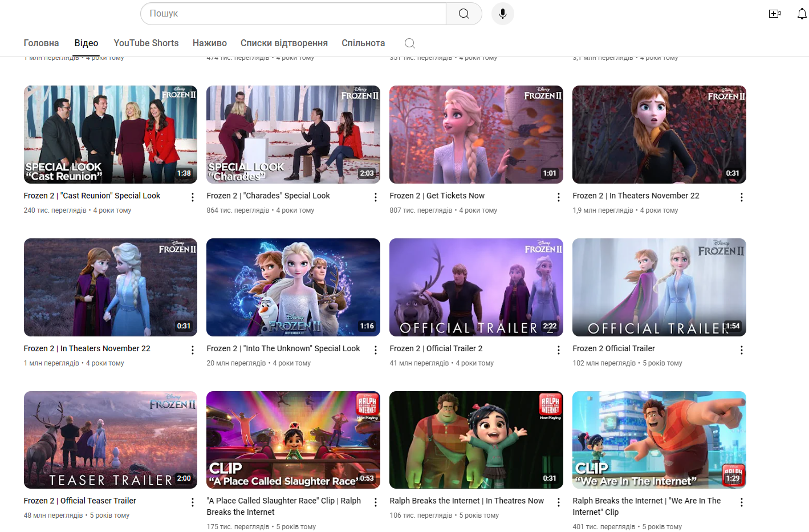This screenshot has height=532, width=809.
Task: Click inside the Пошук search field
Action: point(285,14)
